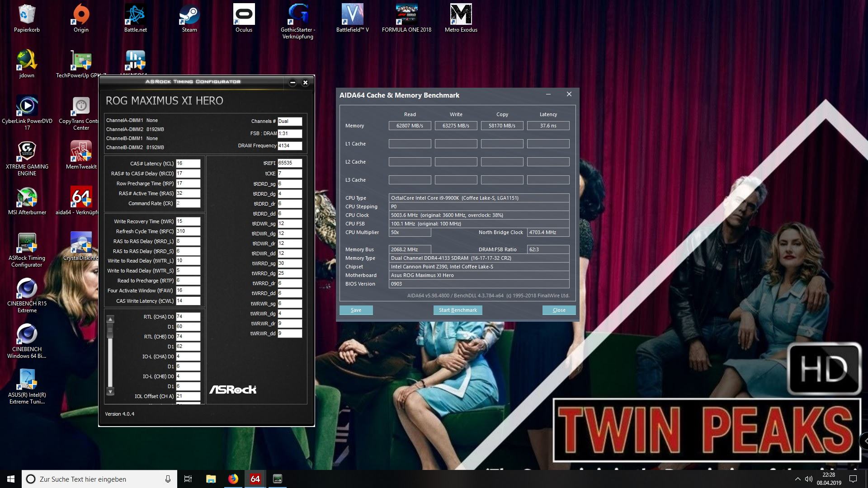Open the Oculus desktop shortcut
This screenshot has width=868, height=488.
pyautogui.click(x=244, y=18)
